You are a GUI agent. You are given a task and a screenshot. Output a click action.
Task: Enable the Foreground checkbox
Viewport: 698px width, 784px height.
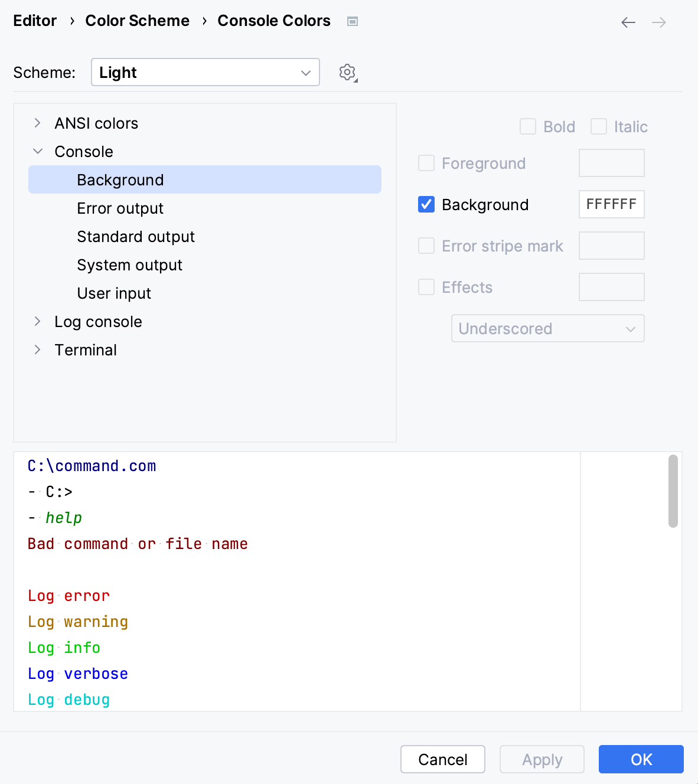click(426, 163)
